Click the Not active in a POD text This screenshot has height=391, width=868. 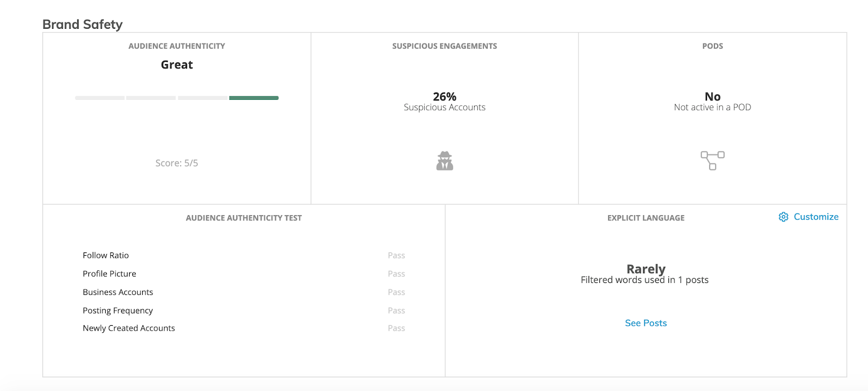tap(712, 108)
